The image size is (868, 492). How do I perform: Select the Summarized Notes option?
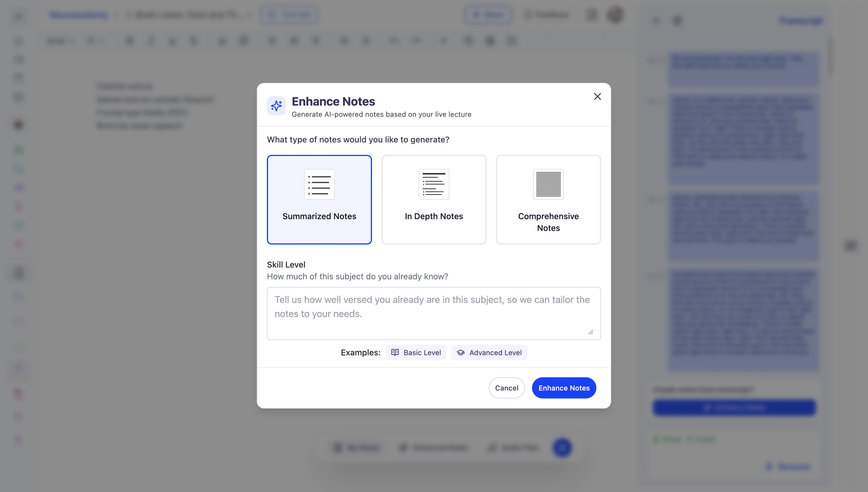click(x=319, y=216)
